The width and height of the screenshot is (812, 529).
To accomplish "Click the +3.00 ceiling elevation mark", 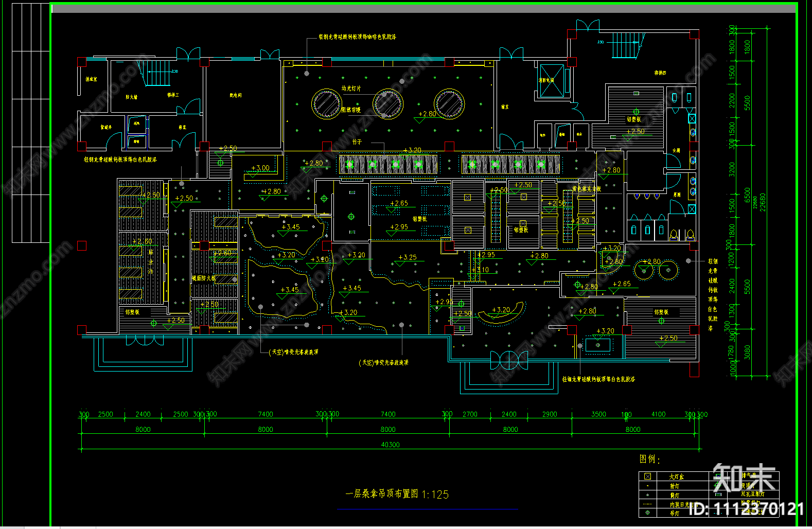I will coord(260,168).
